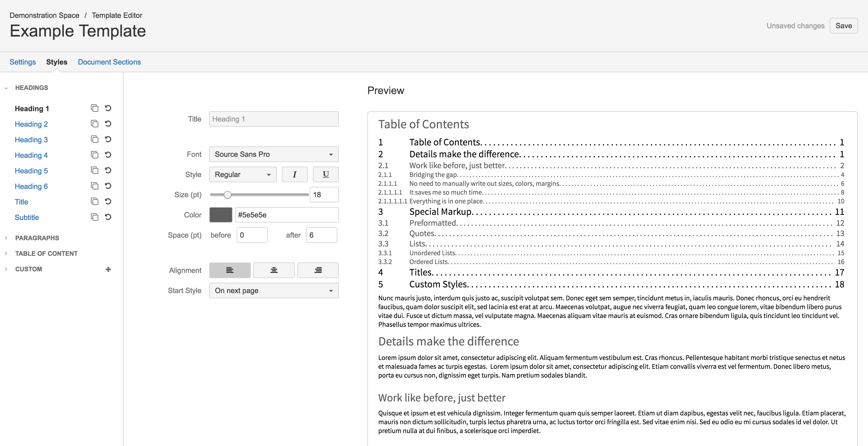This screenshot has height=446, width=868.
Task: Click reset icon for Heading 2
Action: pos(108,123)
